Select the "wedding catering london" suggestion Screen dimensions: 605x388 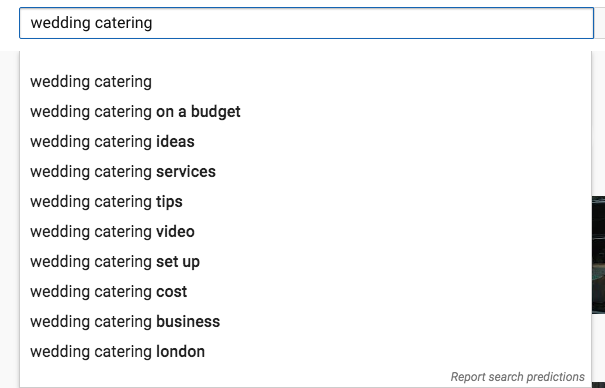point(305,352)
